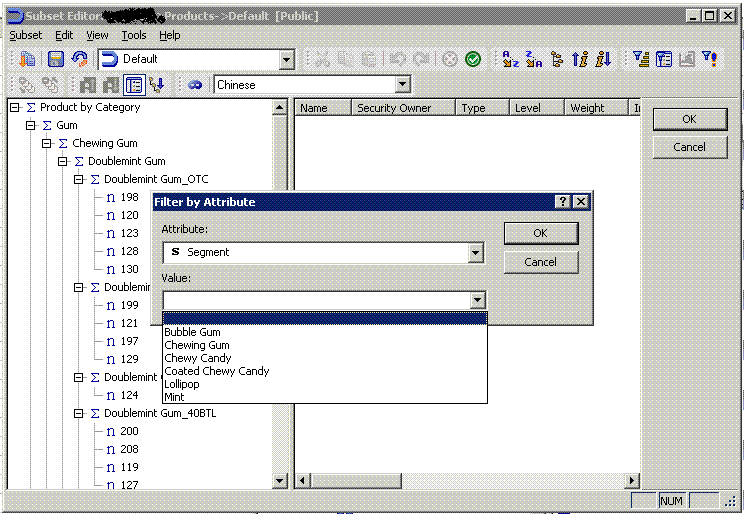Choose Lollipop in the value list

pos(182,384)
